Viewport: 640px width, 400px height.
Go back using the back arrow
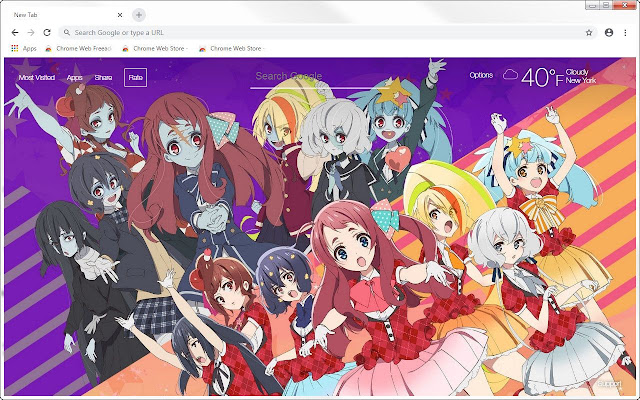15,32
